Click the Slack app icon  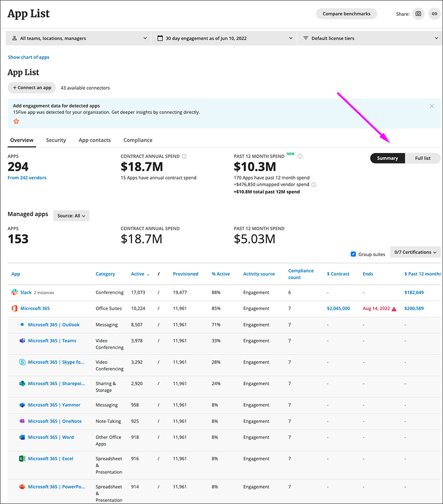click(14, 293)
